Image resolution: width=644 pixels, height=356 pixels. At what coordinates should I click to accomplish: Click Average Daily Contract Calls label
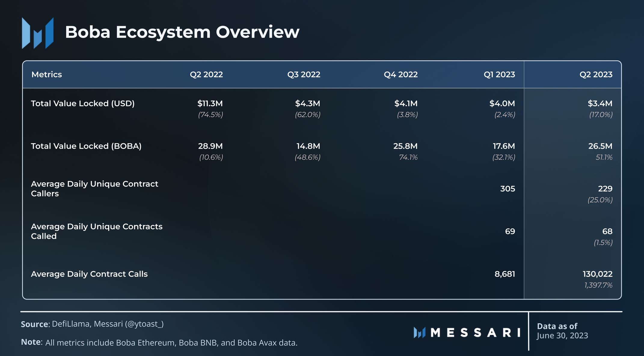89,274
